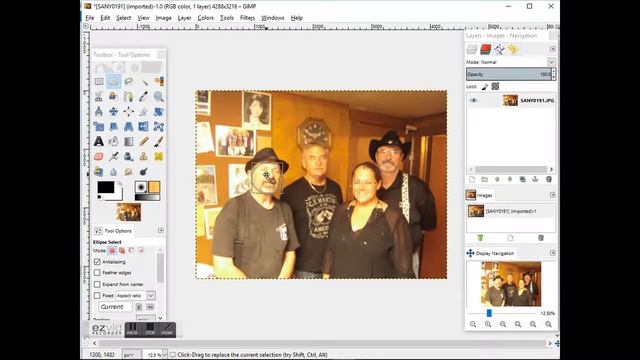Select the Heal tool
Image resolution: width=640 pixels, height=360 pixels.
[159, 156]
